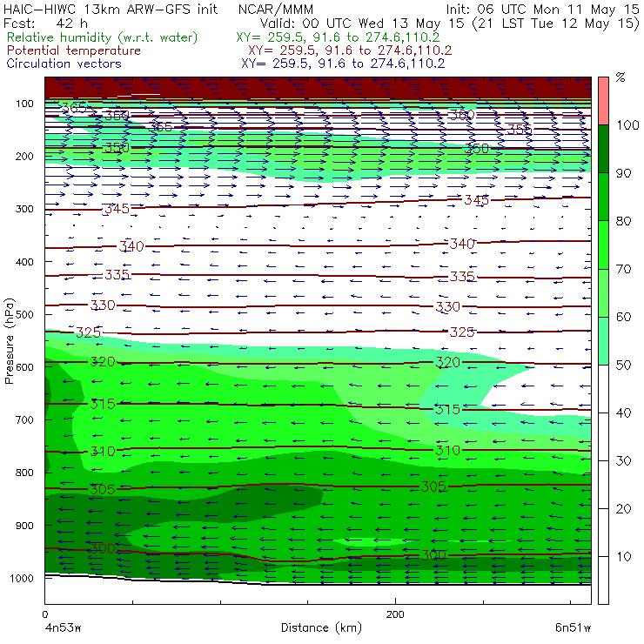The image size is (644, 644).
Task: Click the '30' color bar value label
Action: 623,461
